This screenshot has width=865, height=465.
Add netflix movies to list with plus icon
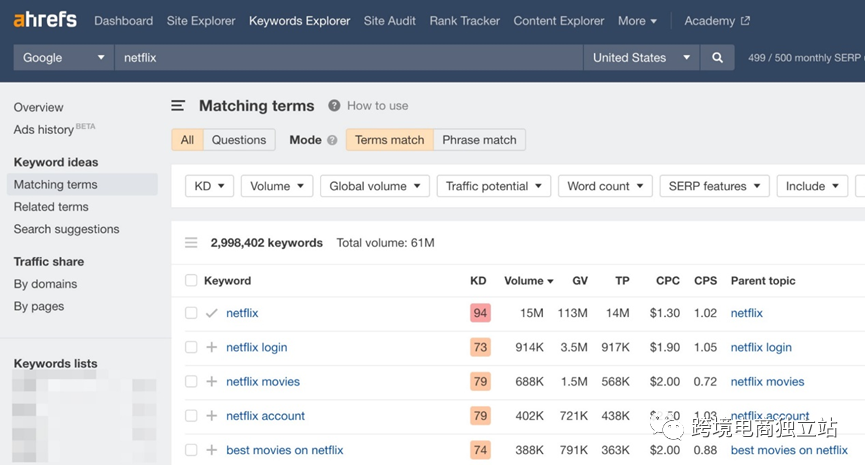pos(211,381)
